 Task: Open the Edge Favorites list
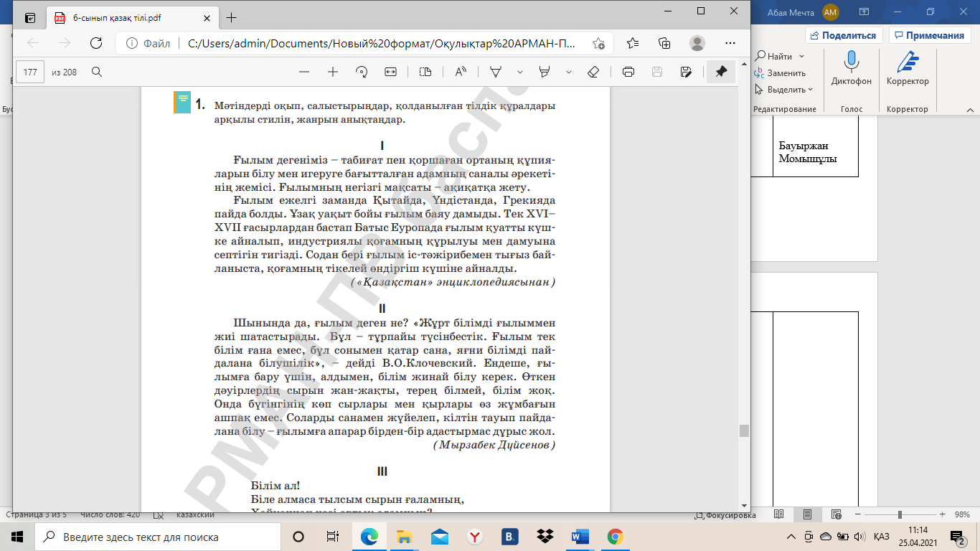tap(633, 43)
